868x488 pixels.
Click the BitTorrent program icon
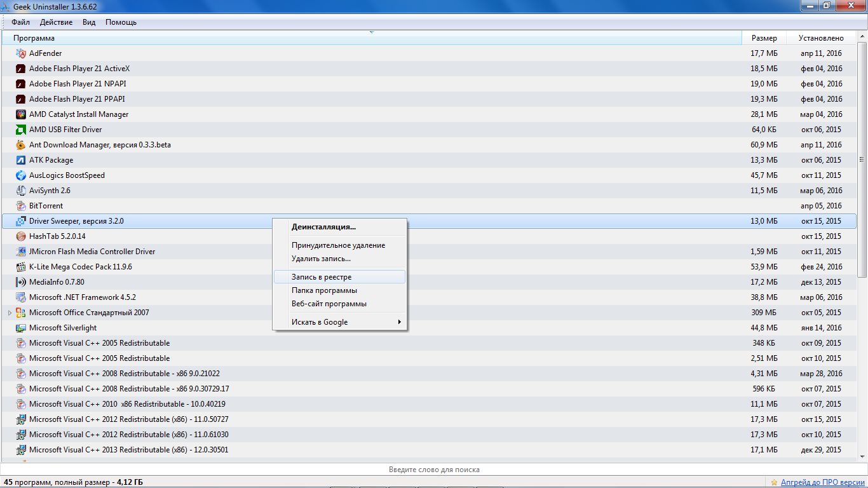tap(20, 206)
